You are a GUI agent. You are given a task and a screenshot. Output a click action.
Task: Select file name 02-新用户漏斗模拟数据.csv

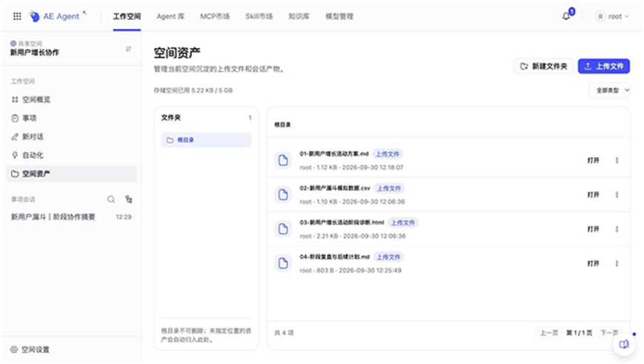click(x=335, y=188)
